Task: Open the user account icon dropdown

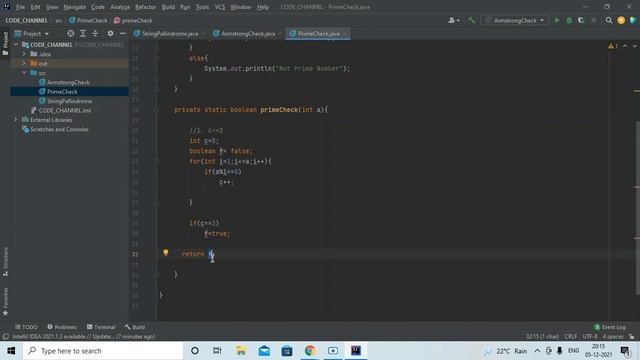Action: click(x=454, y=20)
